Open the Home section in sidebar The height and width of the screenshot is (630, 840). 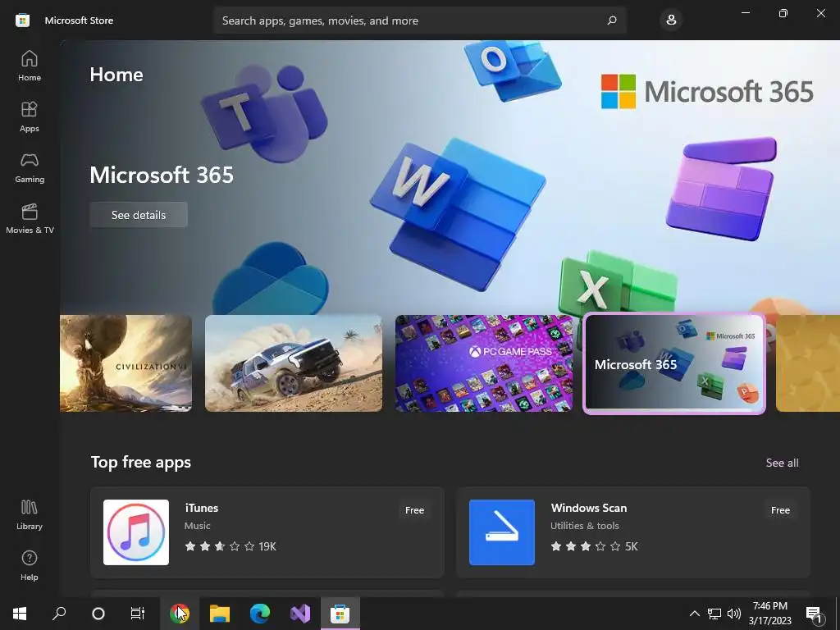pos(30,66)
